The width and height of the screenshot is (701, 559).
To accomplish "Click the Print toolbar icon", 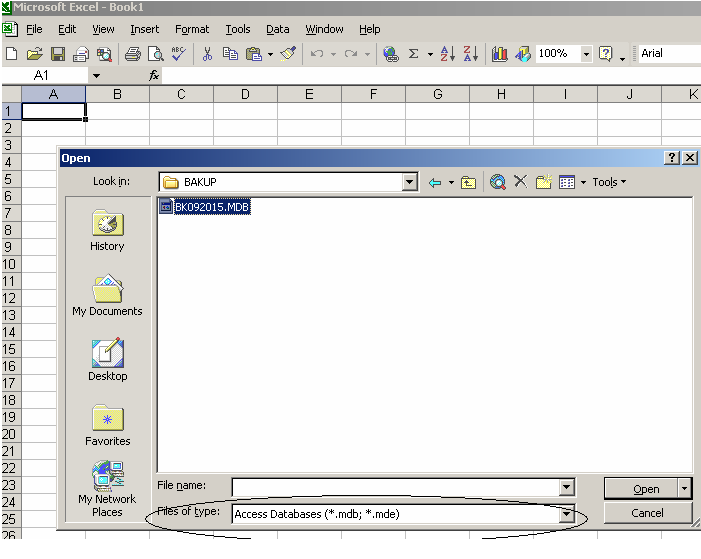I will [x=133, y=54].
